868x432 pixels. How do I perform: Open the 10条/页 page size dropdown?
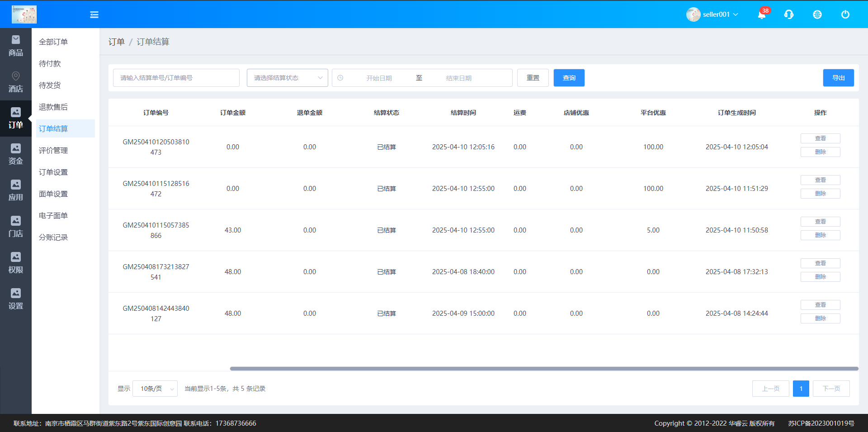coord(155,389)
